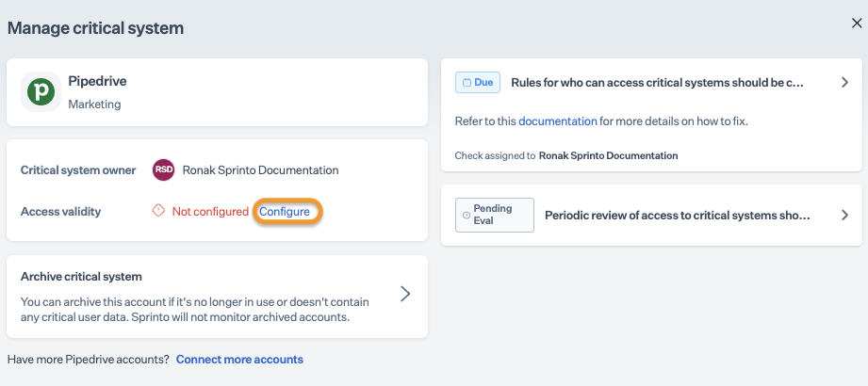Click the Check assigned to assignee name

pyautogui.click(x=609, y=155)
